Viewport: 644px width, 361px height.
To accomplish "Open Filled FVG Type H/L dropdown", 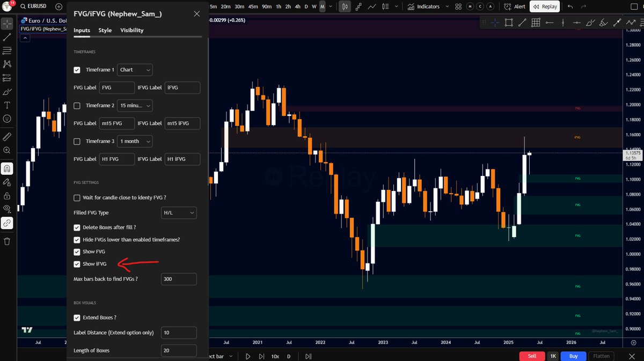I will click(179, 213).
